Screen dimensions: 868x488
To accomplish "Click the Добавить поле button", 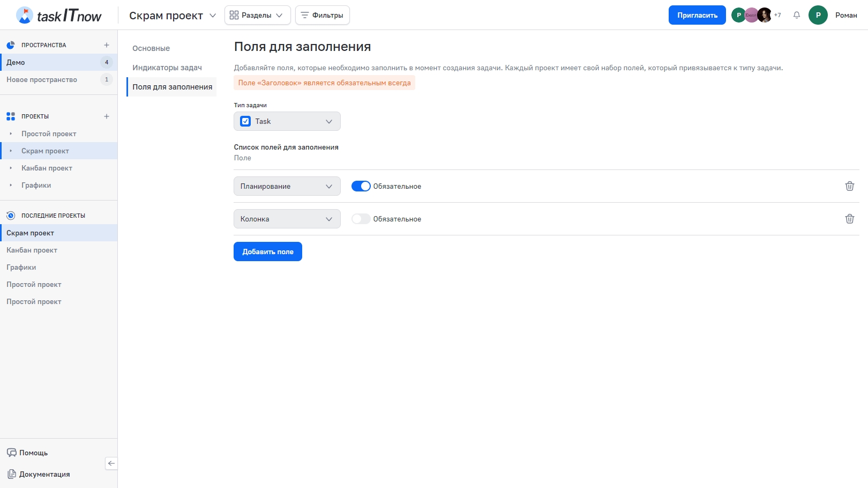I will (268, 252).
